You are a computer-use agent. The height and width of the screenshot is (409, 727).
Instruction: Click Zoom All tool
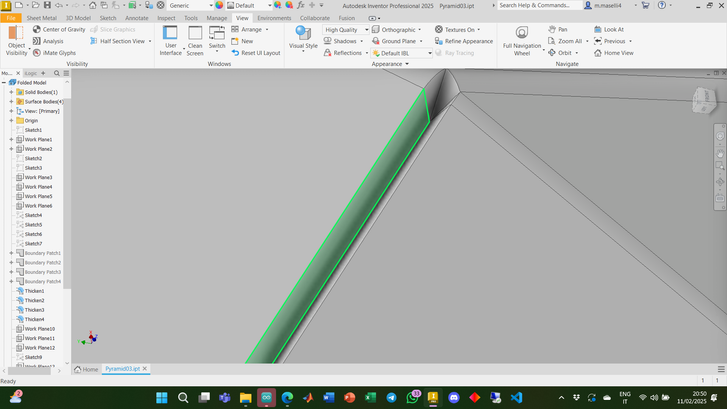point(566,41)
